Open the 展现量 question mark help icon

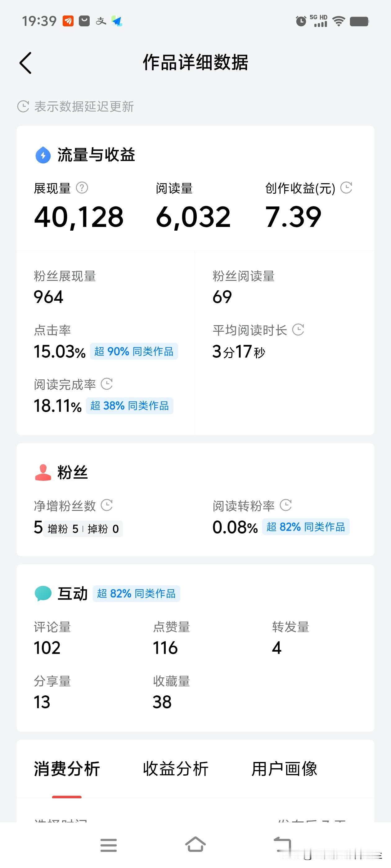[82, 188]
